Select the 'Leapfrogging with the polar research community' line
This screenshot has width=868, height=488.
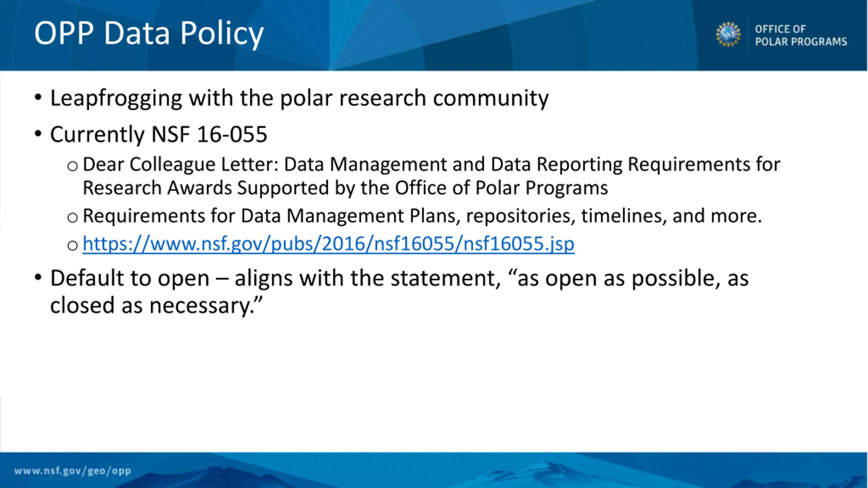click(299, 99)
